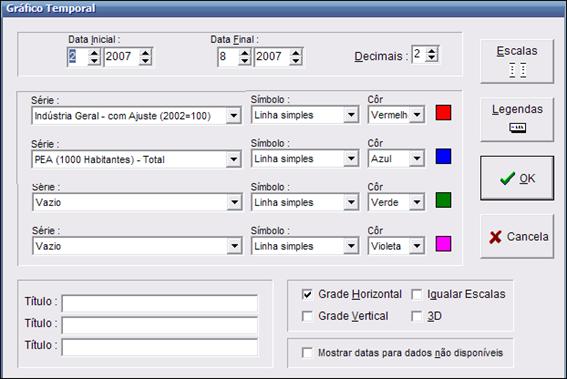Check Mostrar datas para dados não disponíveis
Image resolution: width=567 pixels, height=379 pixels.
(307, 353)
